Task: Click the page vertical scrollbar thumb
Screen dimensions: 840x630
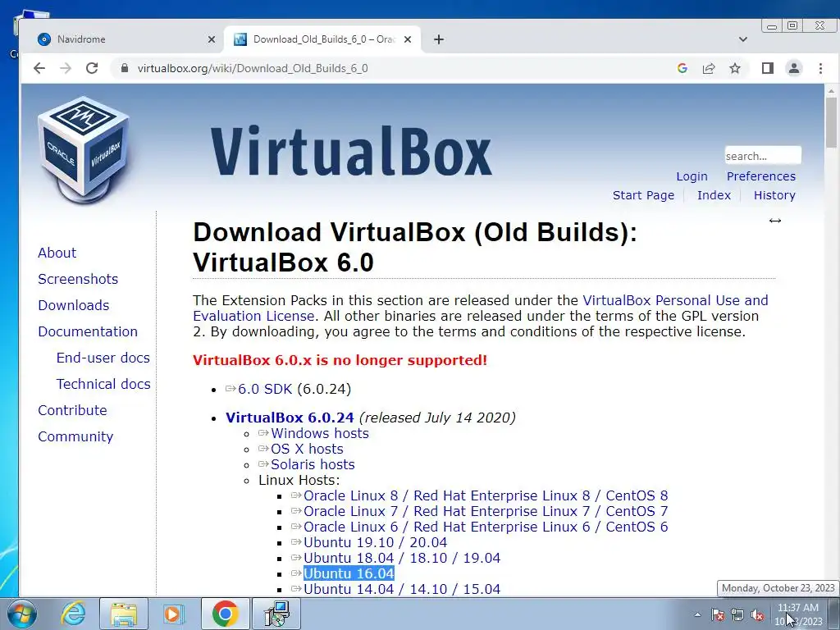Action: pyautogui.click(x=831, y=122)
